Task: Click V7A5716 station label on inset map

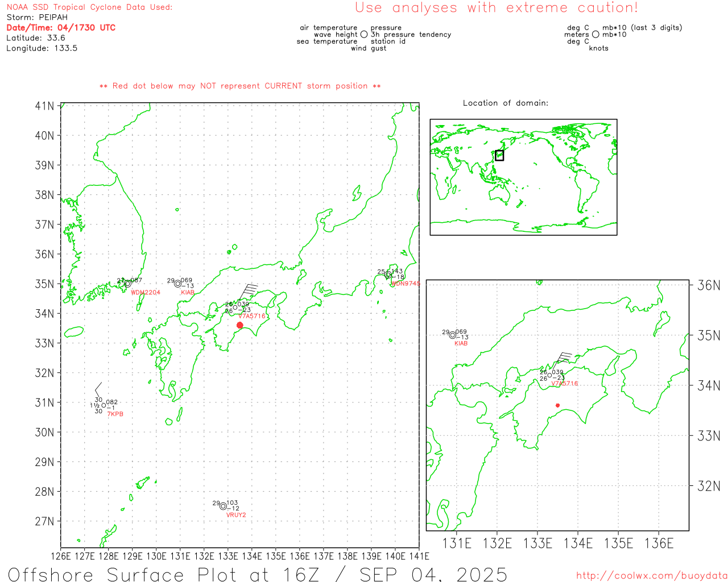Action: point(564,384)
